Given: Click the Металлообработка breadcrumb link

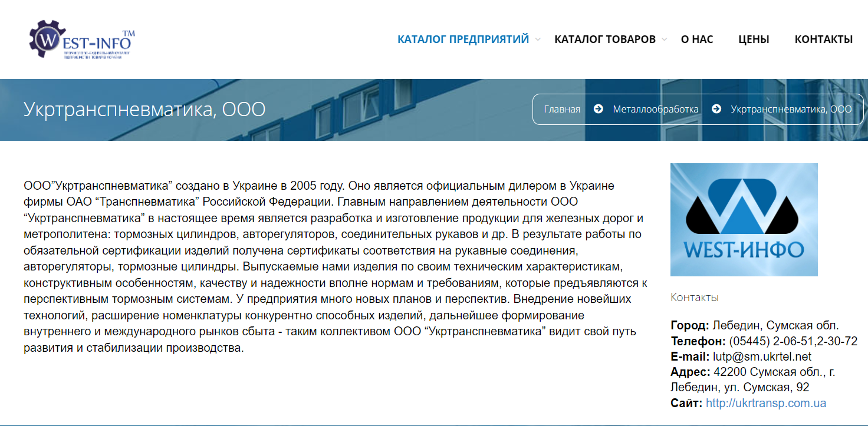Looking at the screenshot, I should 656,109.
